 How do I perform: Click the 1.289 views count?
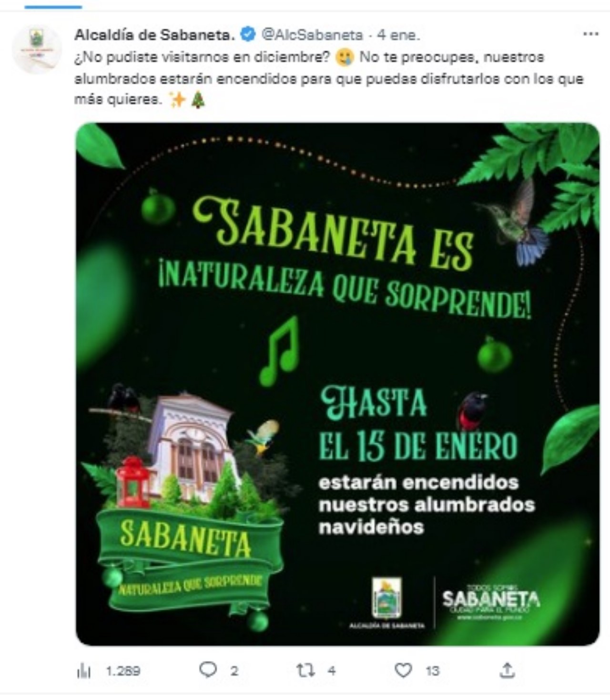pos(123,671)
